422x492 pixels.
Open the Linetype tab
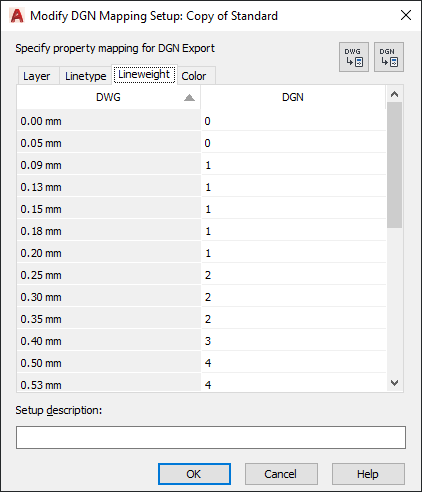[86, 76]
